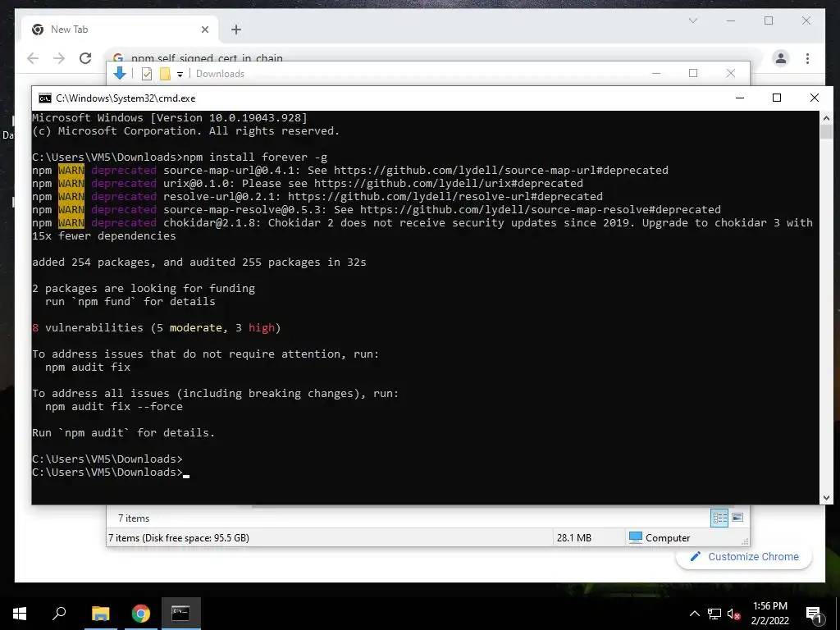Image resolution: width=840 pixels, height=630 pixels.
Task: Open the Chrome profile avatar
Action: click(x=781, y=58)
